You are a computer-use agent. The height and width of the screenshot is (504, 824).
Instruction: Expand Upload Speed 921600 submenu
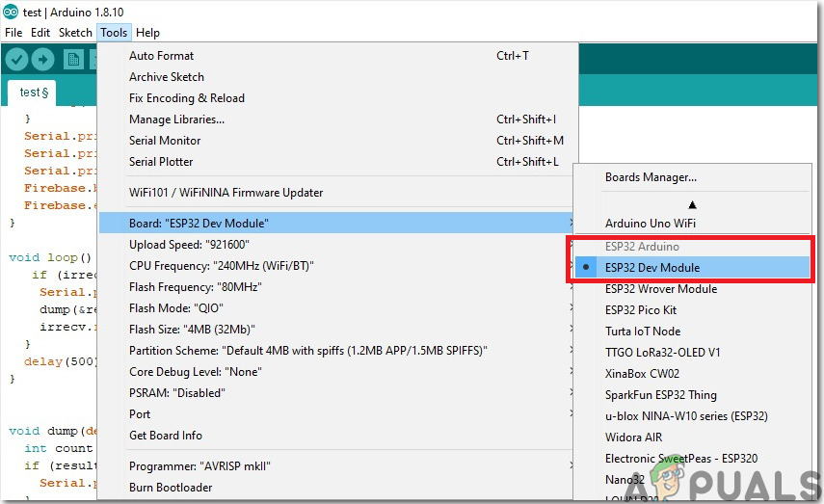[336, 245]
